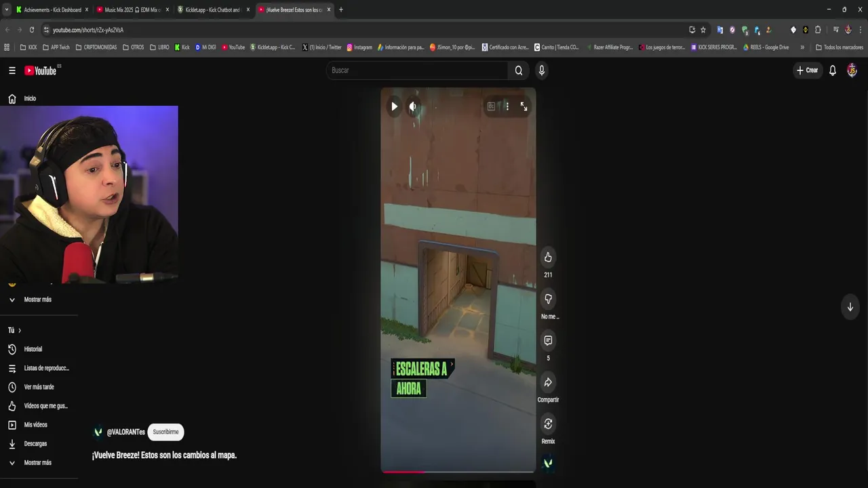Open the Chrome three-dot menu
The image size is (868, 488).
(x=860, y=30)
